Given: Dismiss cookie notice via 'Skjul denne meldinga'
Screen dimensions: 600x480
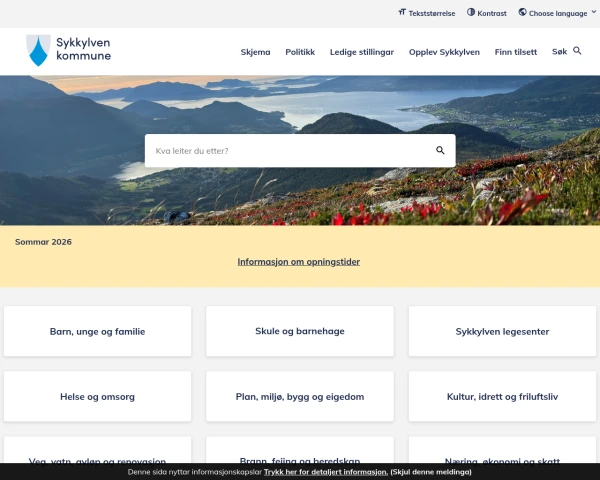Looking at the screenshot, I should click(431, 472).
